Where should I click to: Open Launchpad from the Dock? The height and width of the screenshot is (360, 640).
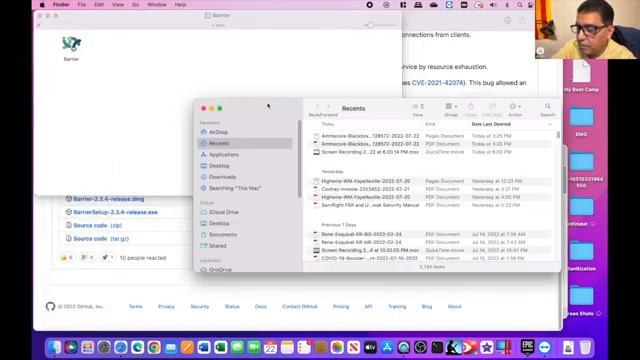[x=87, y=347]
